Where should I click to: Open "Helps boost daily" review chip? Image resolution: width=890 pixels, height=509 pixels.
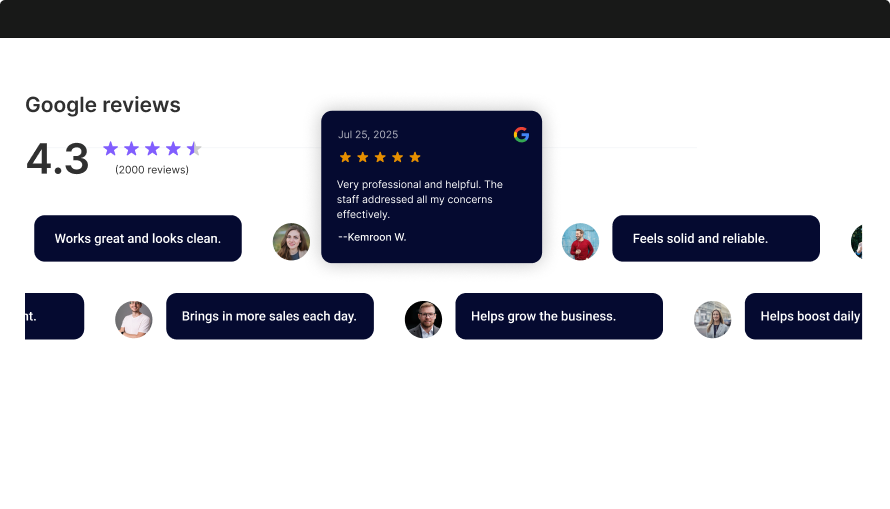point(803,316)
